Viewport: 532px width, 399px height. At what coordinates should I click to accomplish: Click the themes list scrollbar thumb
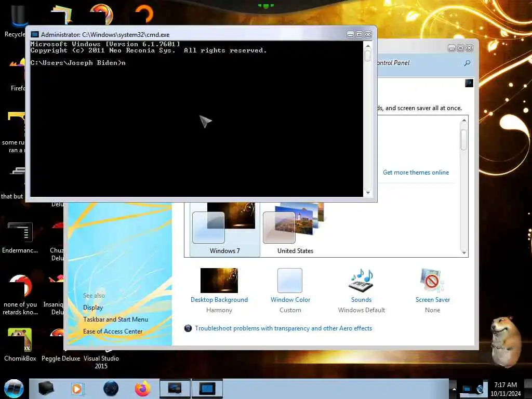464,139
